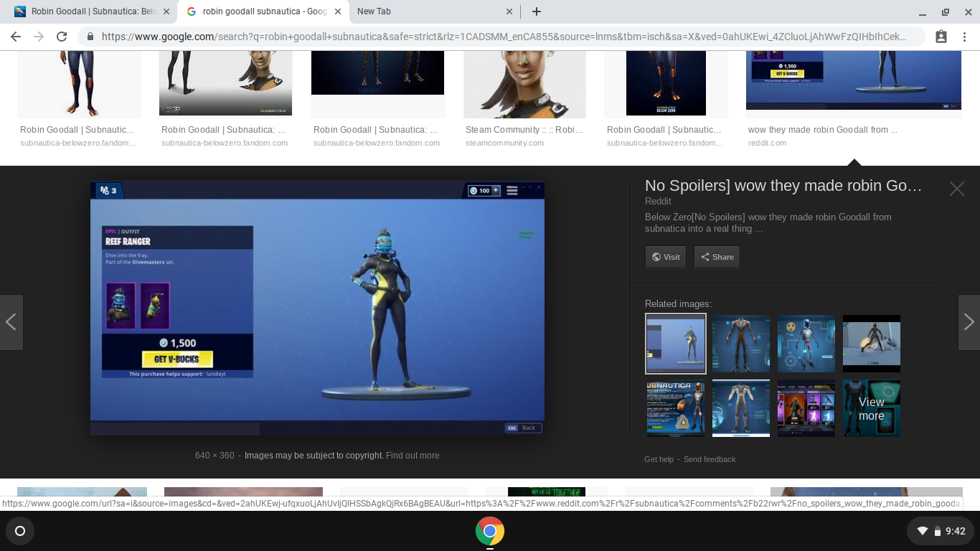Screen dimensions: 980x551
Task: Close the image preview panel
Action: tap(957, 189)
